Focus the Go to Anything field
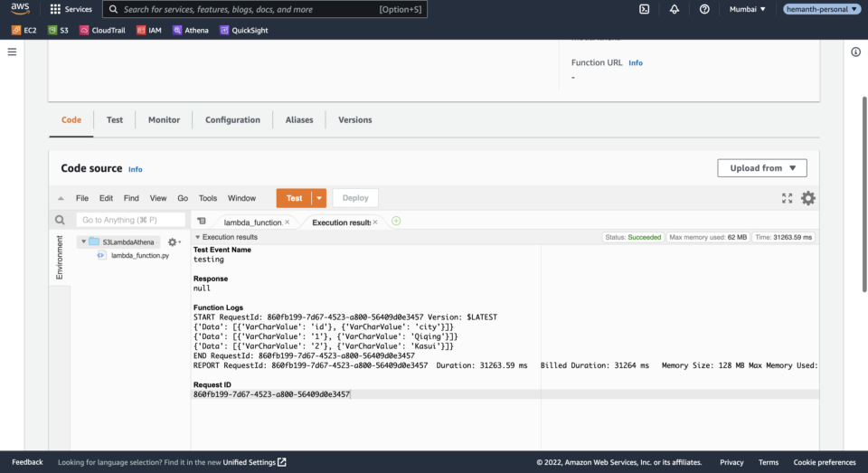The width and height of the screenshot is (868, 473). click(x=130, y=220)
